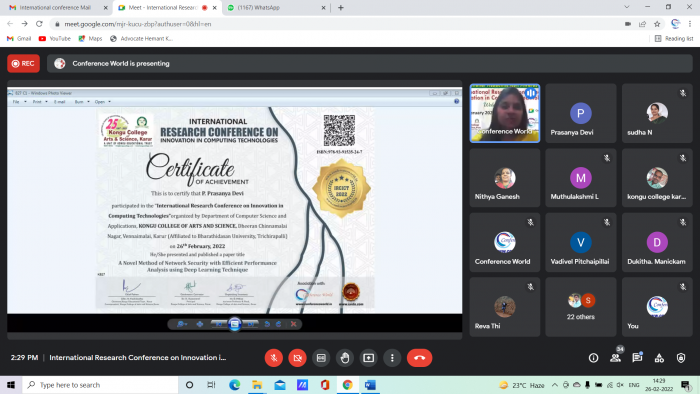This screenshot has height=394, width=700.
Task: Turn on captions with the CC button
Action: pyautogui.click(x=321, y=358)
